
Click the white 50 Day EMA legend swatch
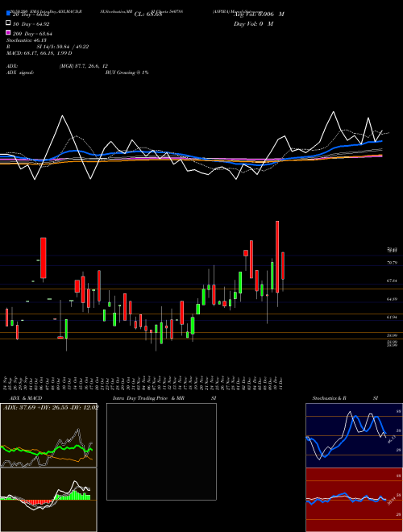[8, 23]
